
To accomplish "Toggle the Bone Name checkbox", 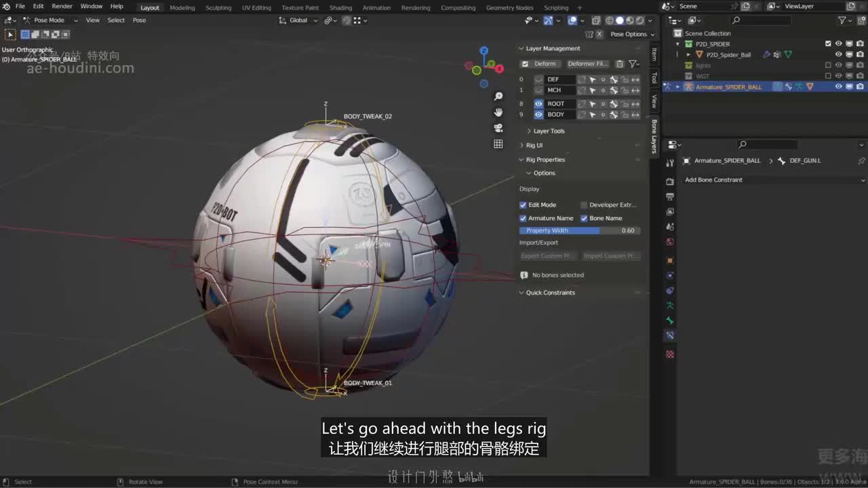I will click(584, 218).
